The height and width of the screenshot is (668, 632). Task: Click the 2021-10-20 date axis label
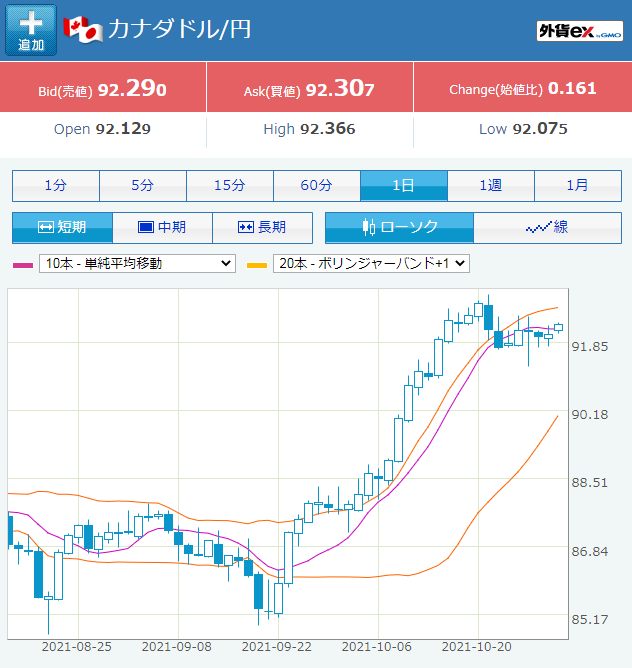point(477,647)
